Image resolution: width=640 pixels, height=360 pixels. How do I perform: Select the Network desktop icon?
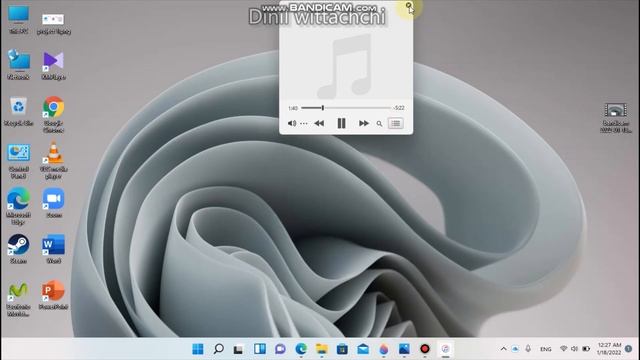(x=18, y=64)
